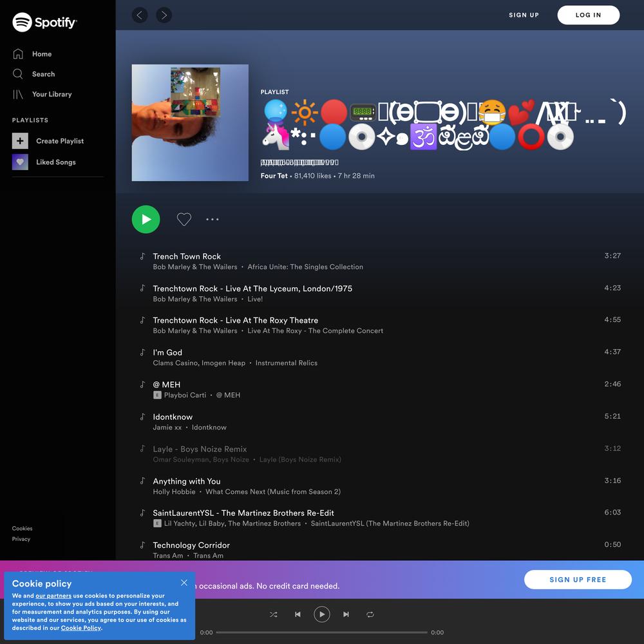Skip to previous track
The image size is (644, 644).
(x=298, y=614)
